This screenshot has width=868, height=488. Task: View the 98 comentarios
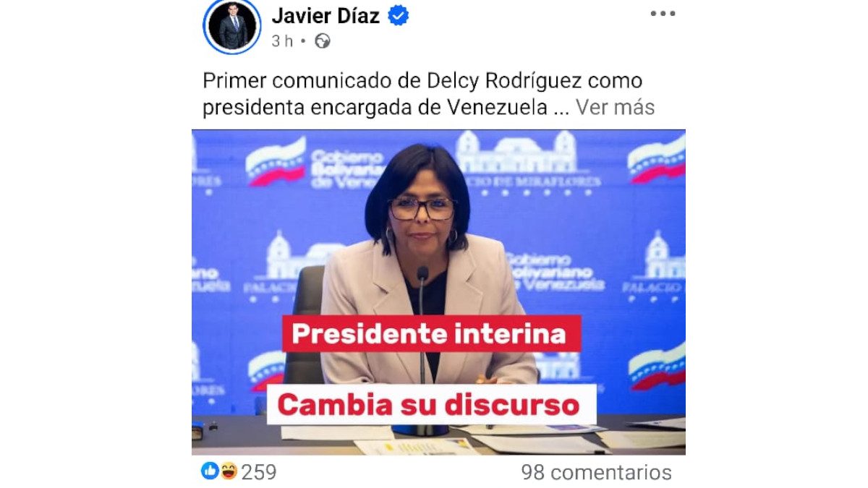[597, 472]
